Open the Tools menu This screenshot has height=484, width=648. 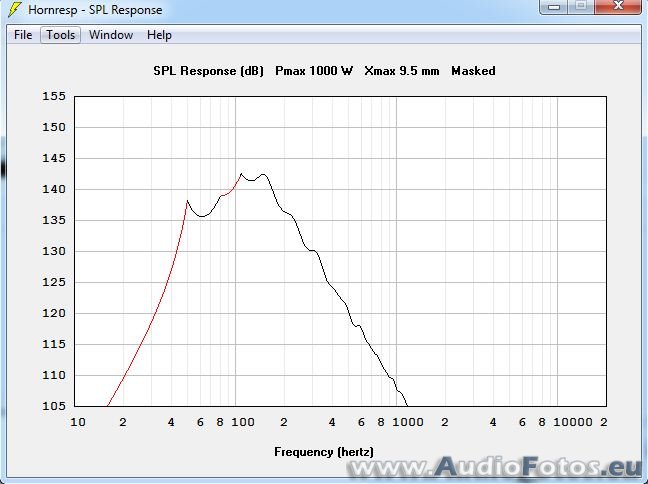[x=60, y=35]
